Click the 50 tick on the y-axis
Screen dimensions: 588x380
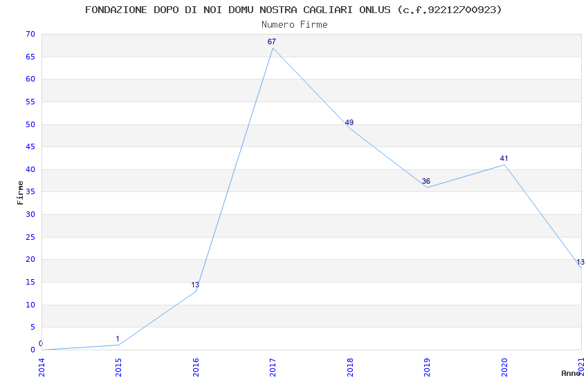tap(30, 124)
